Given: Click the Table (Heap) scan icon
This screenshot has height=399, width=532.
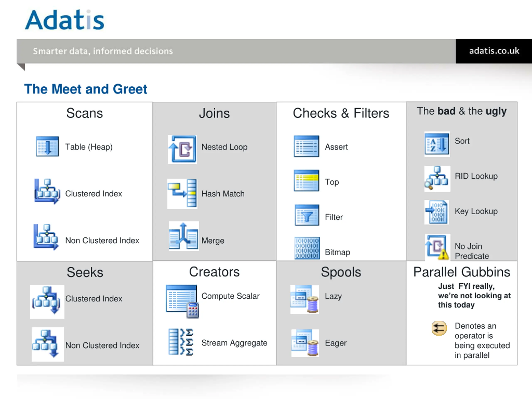Looking at the screenshot, I should [x=47, y=146].
